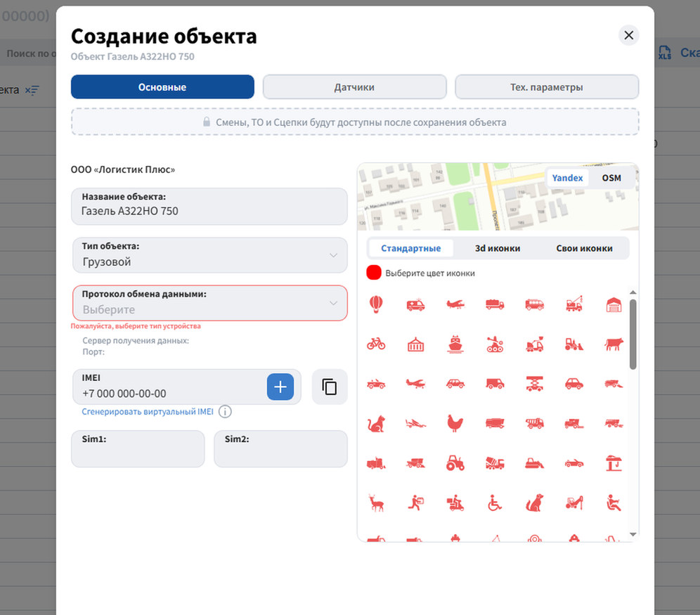Focus the Название объекта field
Viewport: 700px width, 615px height.
[209, 206]
